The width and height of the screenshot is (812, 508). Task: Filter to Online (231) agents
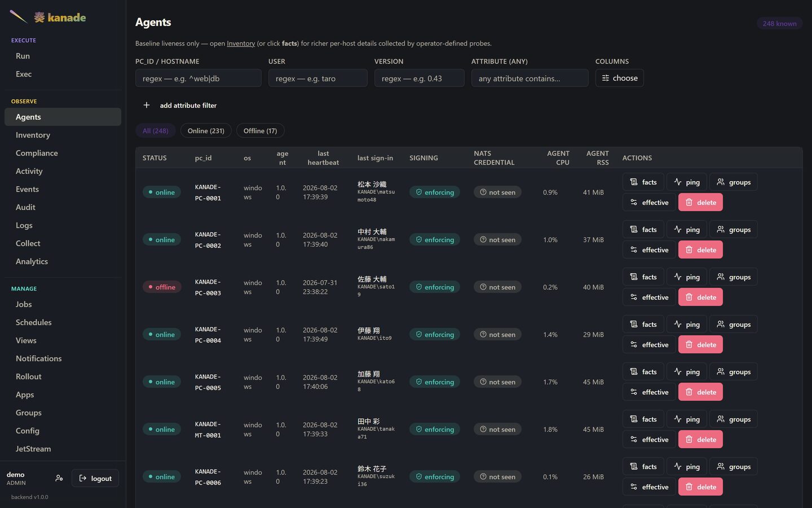pos(206,130)
